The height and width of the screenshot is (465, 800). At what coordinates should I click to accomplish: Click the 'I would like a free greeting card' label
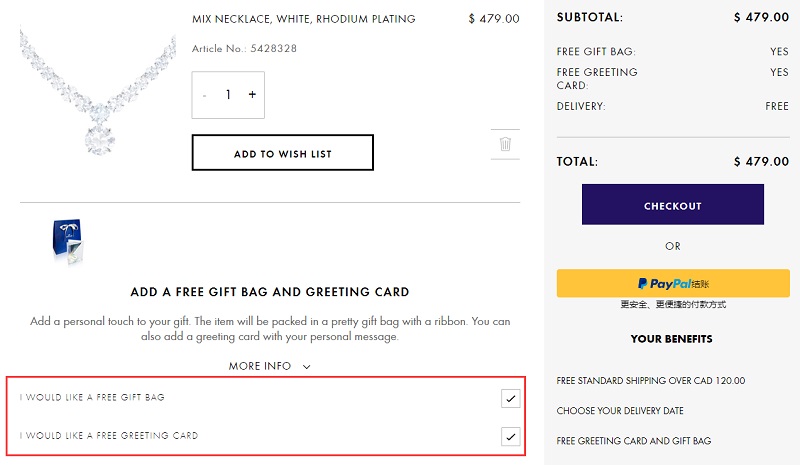[109, 435]
